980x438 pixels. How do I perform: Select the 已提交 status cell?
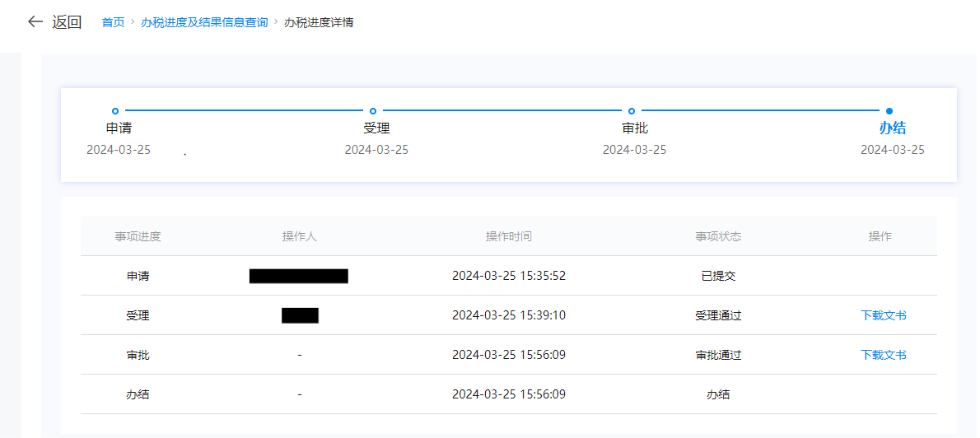point(718,276)
